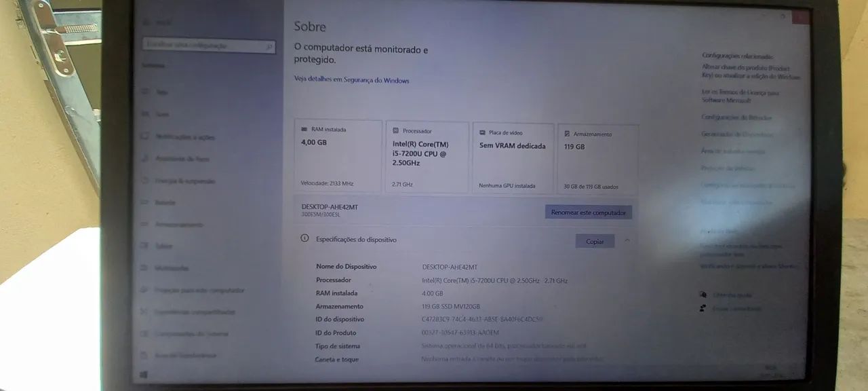The width and height of the screenshot is (868, 391).
Task: Click the Área de Transferência icon
Action: [x=145, y=355]
